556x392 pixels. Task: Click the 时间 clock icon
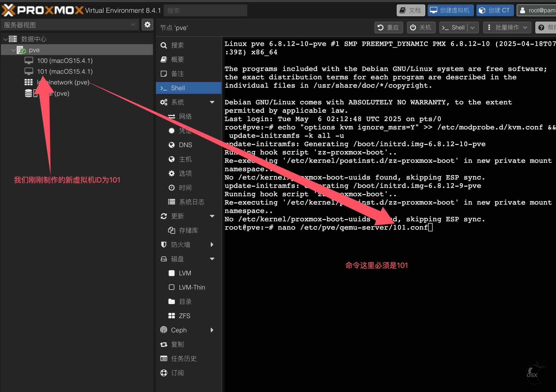point(172,188)
